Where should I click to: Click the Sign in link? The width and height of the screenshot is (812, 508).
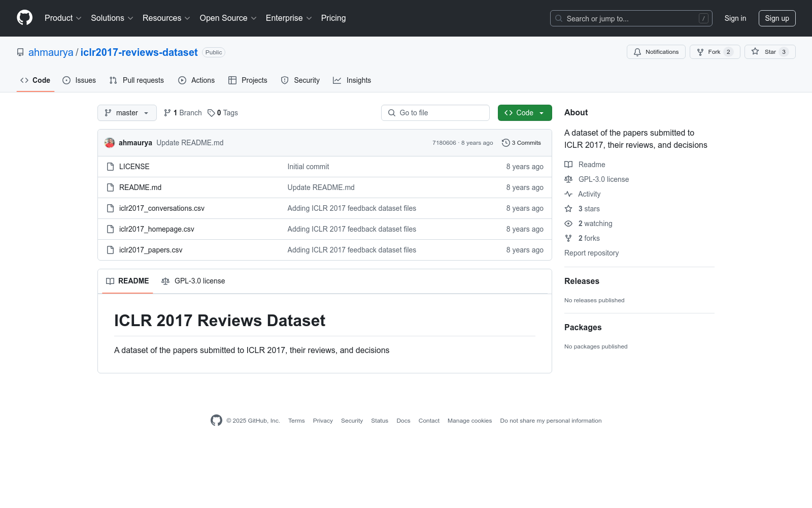pos(735,18)
